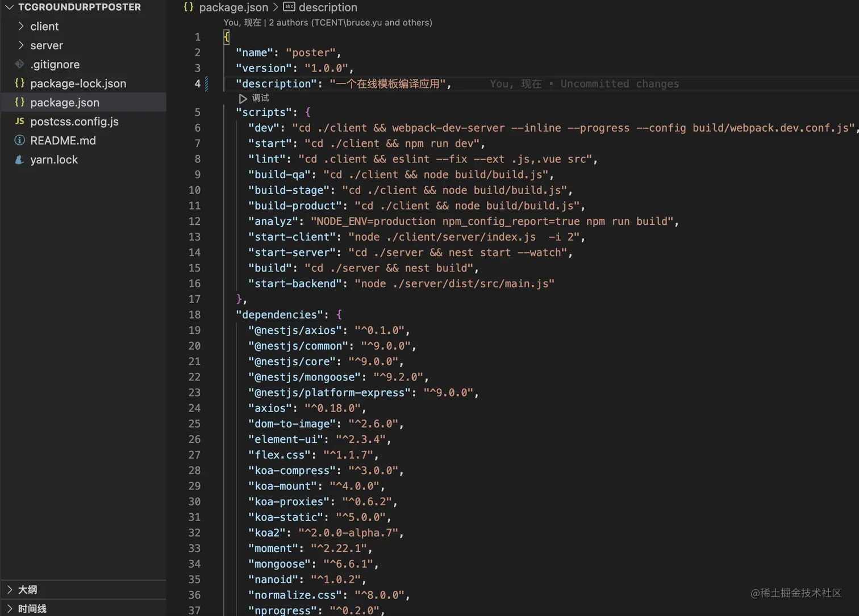
Task: Click the "mongoose" dependency key on line 34
Action: coord(280,564)
